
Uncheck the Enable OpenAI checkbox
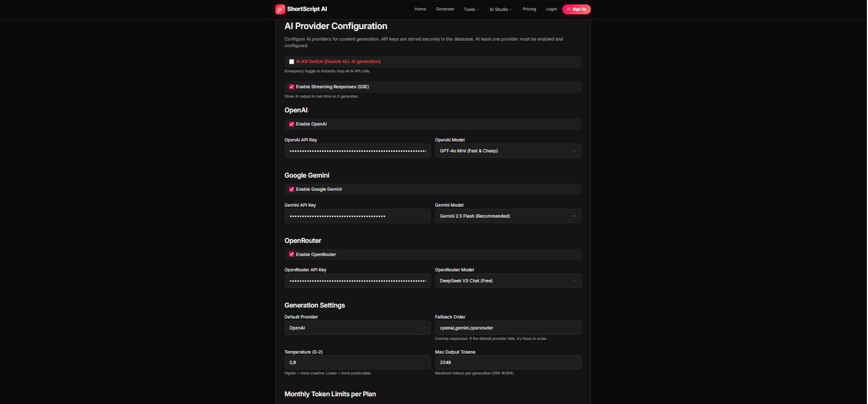click(291, 124)
